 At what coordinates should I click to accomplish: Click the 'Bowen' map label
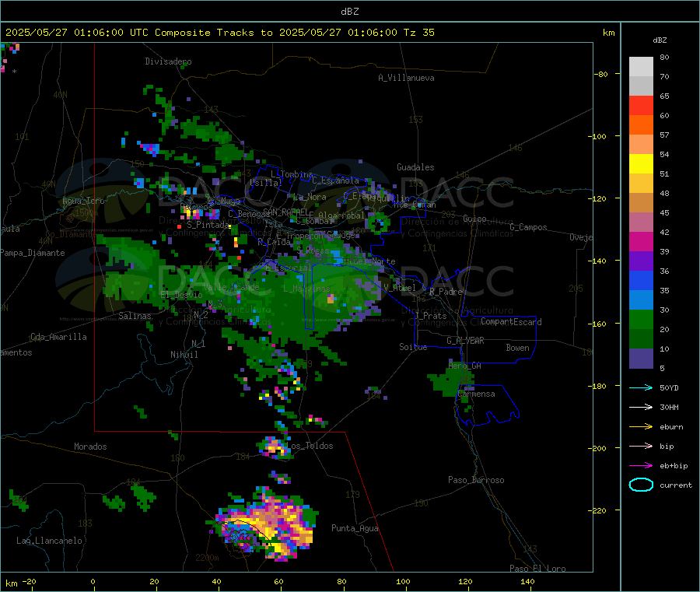(x=517, y=348)
